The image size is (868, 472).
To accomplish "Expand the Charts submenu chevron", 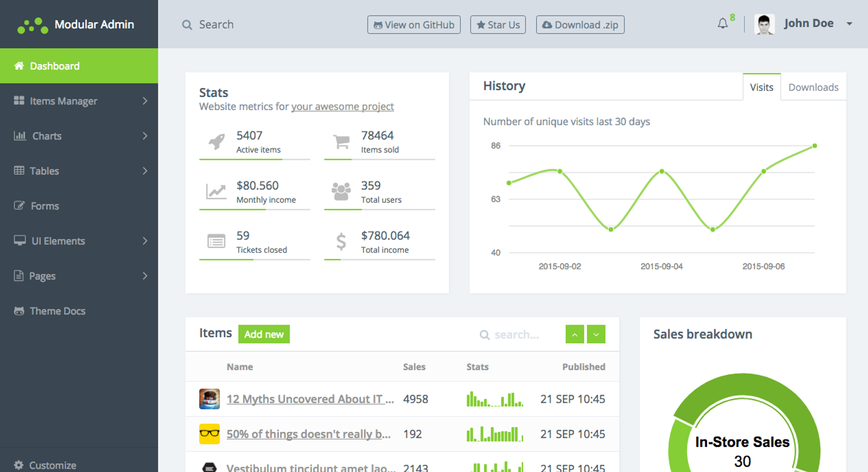I will tap(145, 136).
